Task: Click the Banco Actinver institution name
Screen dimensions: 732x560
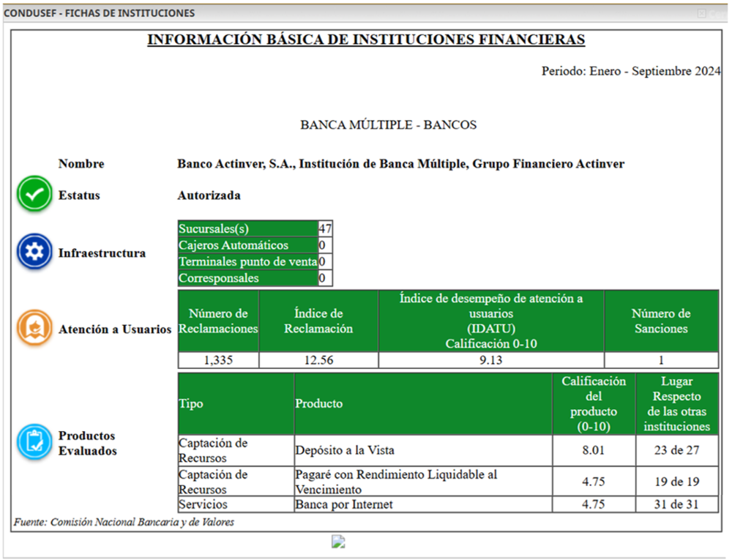Action: [400, 164]
